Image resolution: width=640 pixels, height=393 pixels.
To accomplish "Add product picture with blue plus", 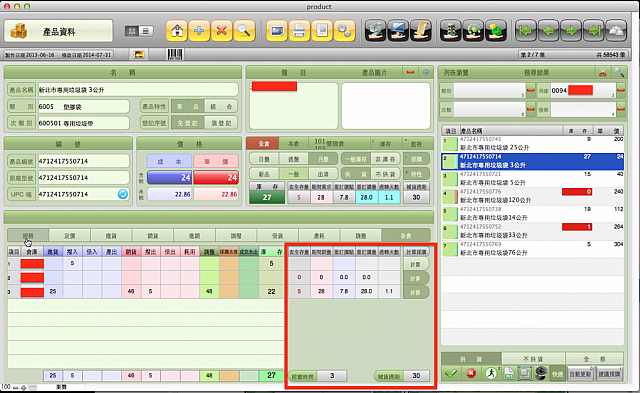I will (x=426, y=72).
